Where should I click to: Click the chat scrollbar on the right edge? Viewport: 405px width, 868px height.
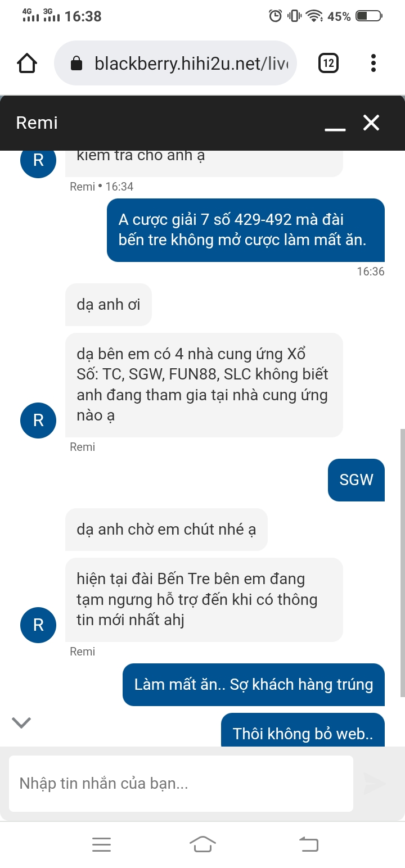point(402,562)
